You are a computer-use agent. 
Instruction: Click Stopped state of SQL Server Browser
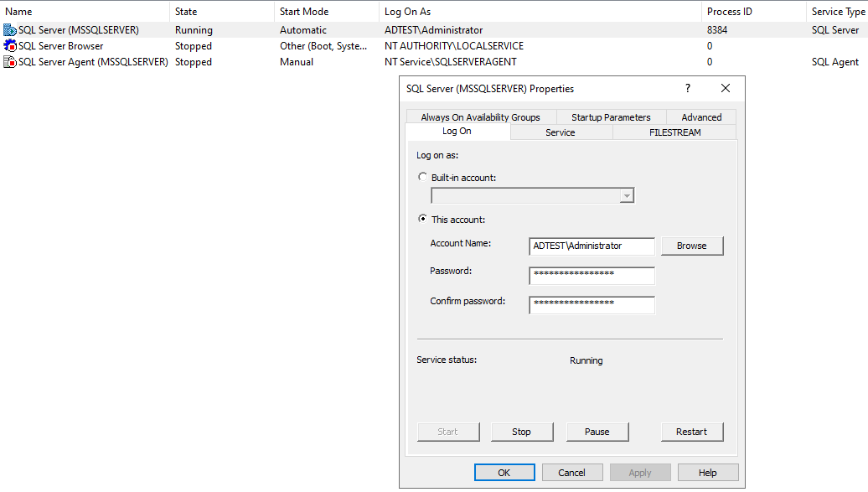194,46
